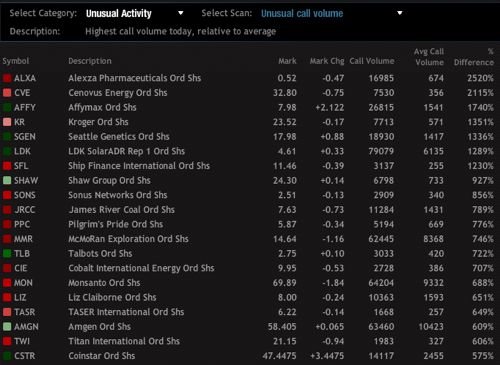Select the LDK symbol

(22, 151)
